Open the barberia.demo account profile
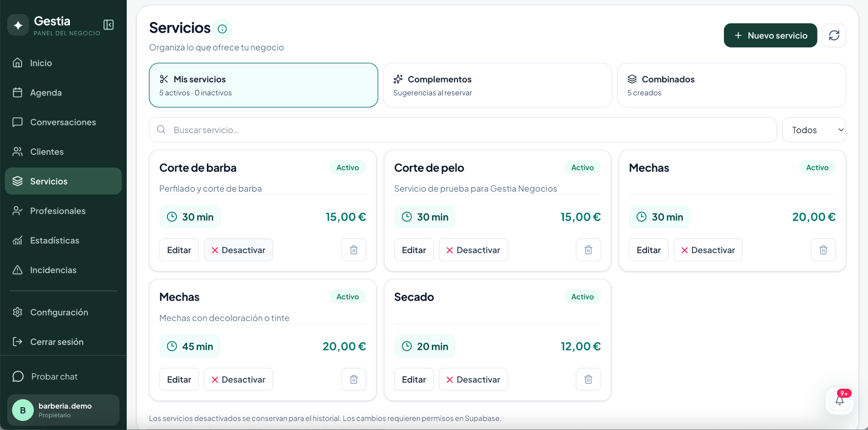The width and height of the screenshot is (868, 430). click(x=63, y=410)
